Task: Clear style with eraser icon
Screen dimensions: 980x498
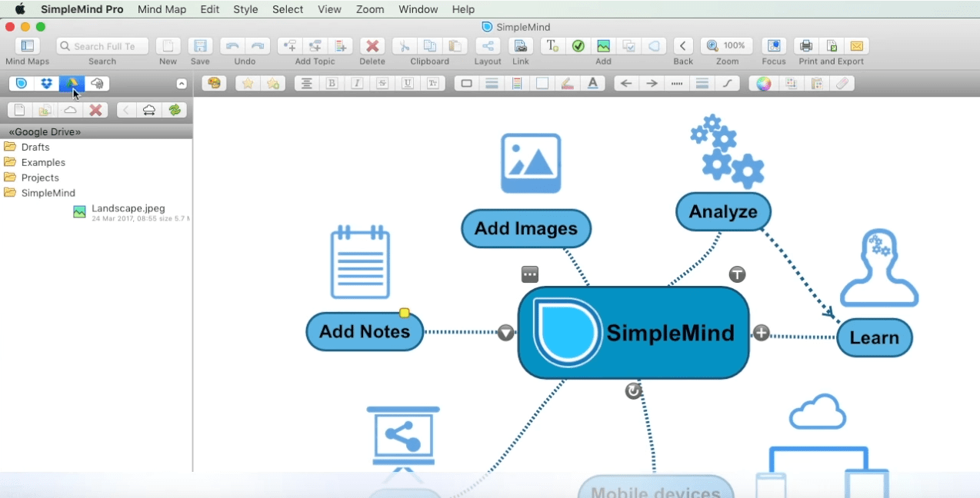Action: (x=842, y=84)
